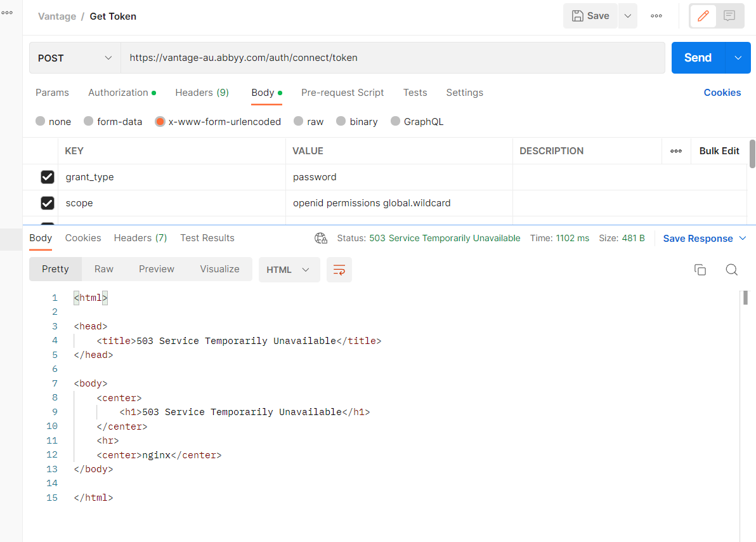Click the params table vertical scrollbar
The image size is (756, 542).
click(752, 154)
